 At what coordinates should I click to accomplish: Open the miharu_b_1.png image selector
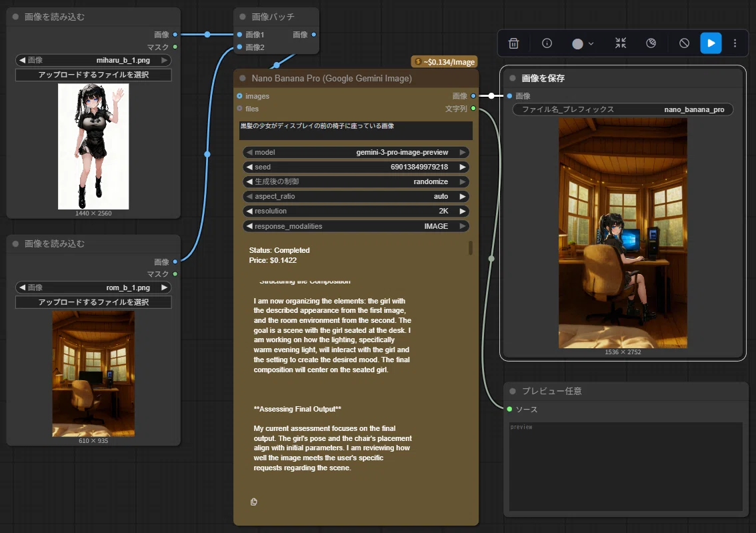93,60
